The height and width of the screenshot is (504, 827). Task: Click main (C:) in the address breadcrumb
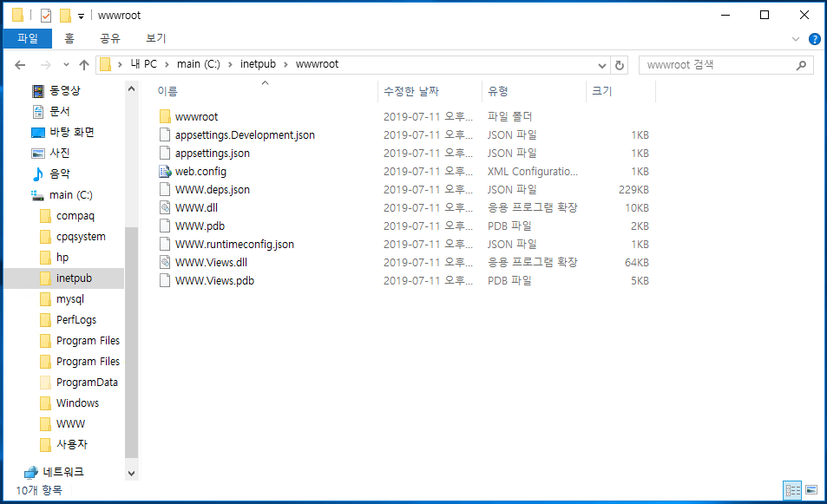point(199,64)
